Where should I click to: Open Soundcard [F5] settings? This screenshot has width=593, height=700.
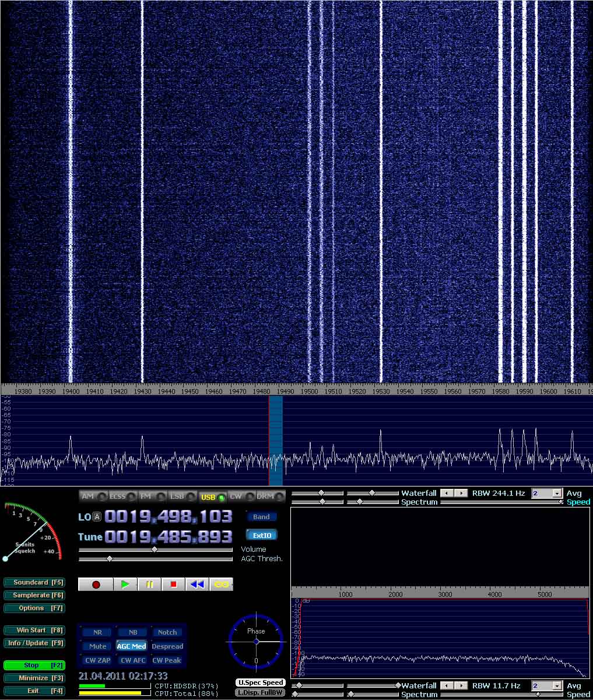point(34,582)
